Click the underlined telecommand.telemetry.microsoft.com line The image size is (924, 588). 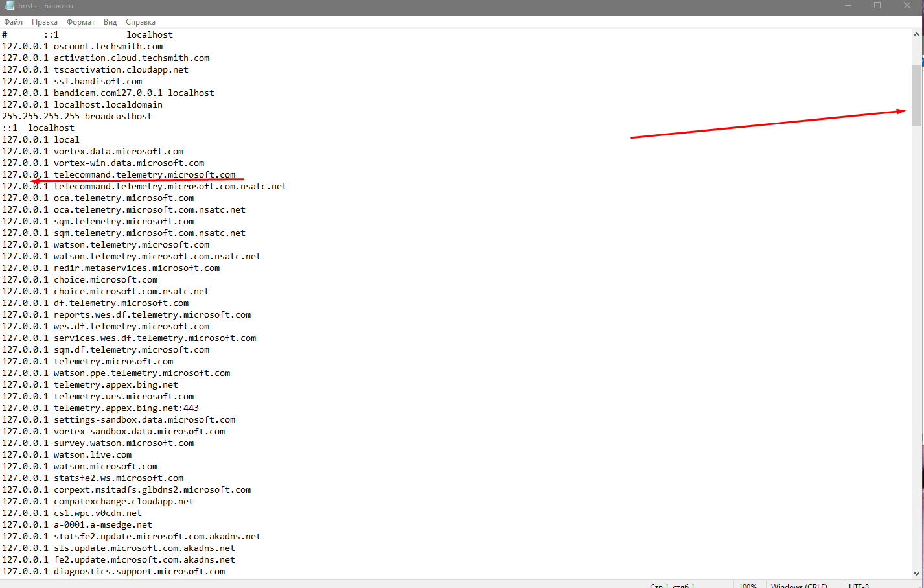[119, 175]
